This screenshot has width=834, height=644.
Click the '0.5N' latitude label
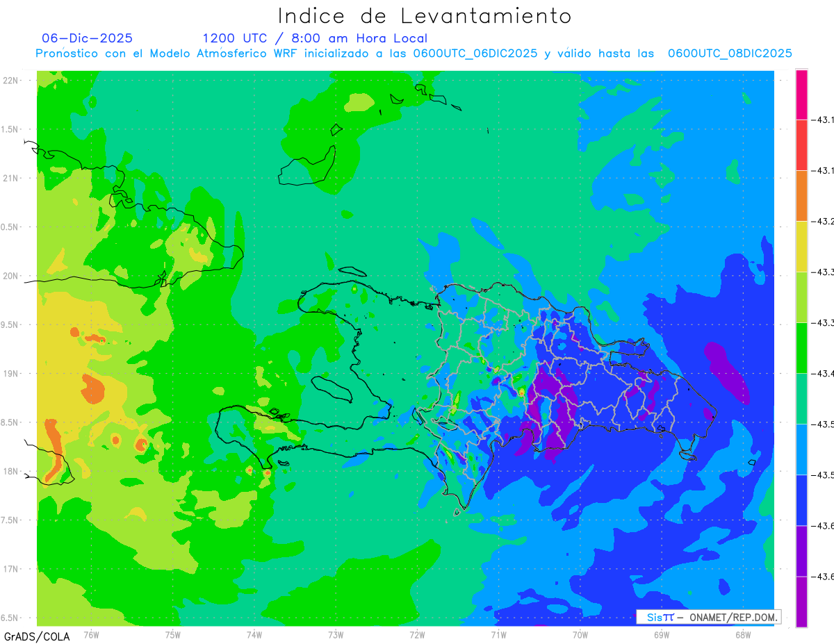10,227
